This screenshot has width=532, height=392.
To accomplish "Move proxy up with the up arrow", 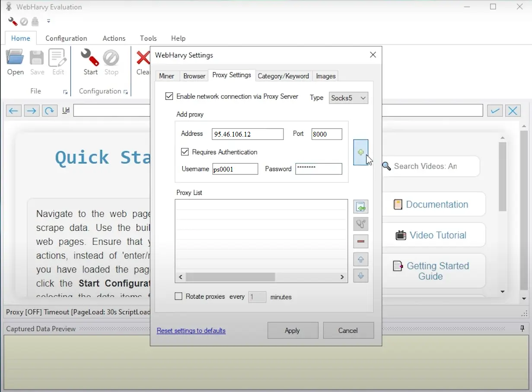I will [x=360, y=259].
